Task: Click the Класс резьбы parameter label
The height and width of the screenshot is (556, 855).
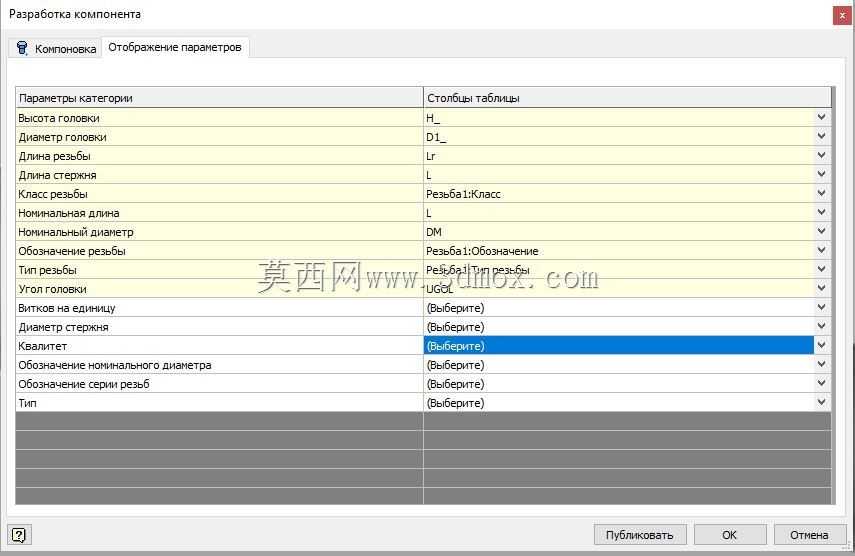Action: tap(53, 194)
